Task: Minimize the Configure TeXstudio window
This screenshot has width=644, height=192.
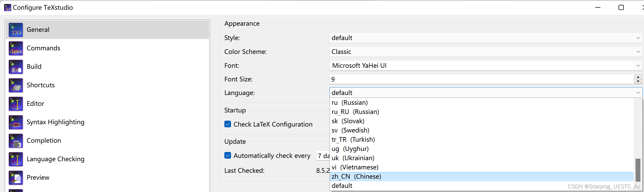Action: tap(598, 8)
